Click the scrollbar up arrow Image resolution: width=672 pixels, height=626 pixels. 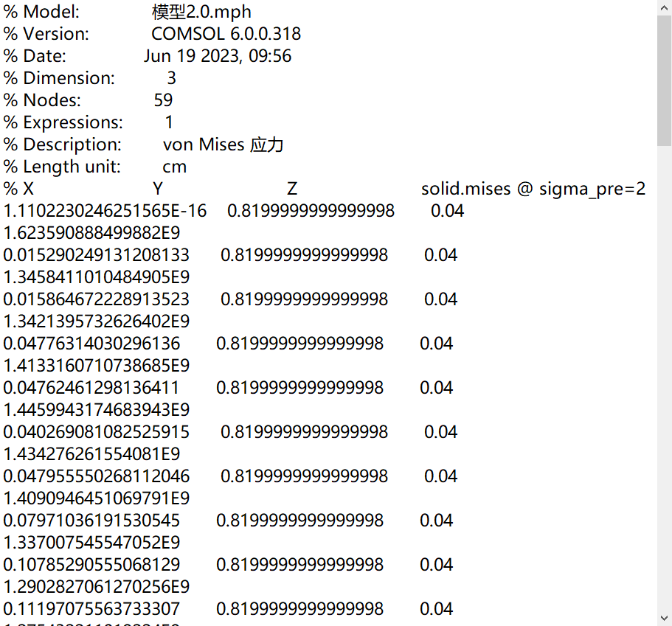coord(664,7)
